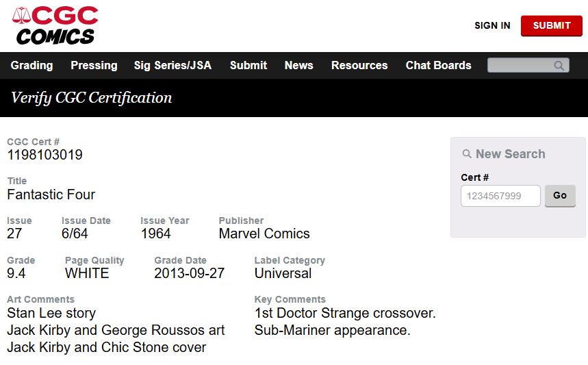Open the Submit navigation item
The image size is (588, 365).
248,66
